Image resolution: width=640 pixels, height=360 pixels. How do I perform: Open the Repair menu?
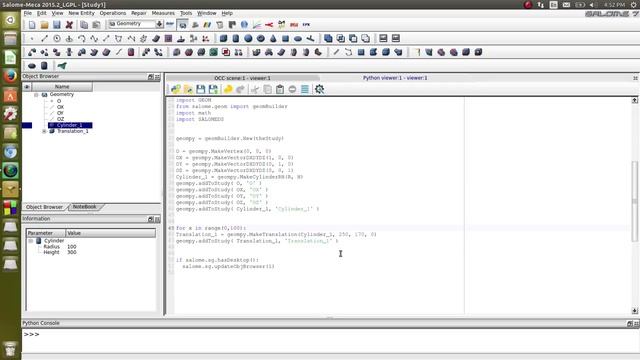pyautogui.click(x=139, y=13)
